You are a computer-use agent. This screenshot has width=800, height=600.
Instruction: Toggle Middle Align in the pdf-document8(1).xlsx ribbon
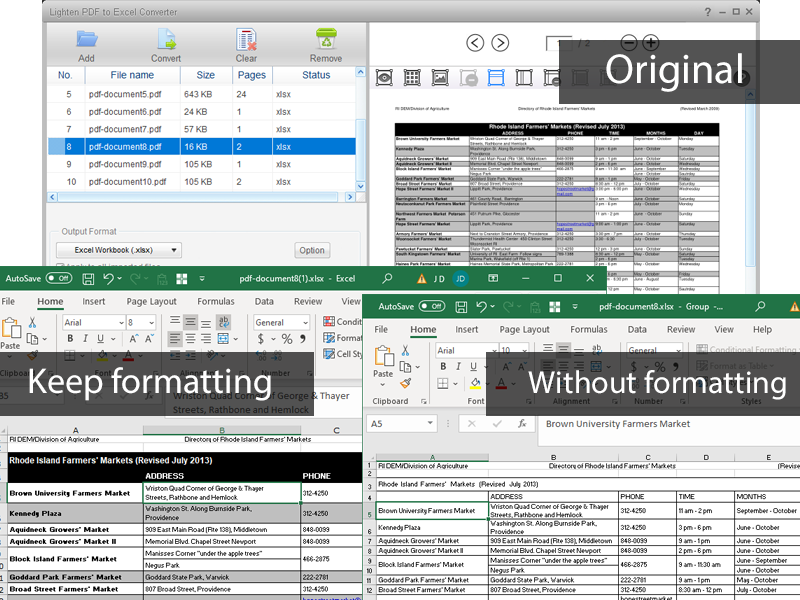point(190,322)
